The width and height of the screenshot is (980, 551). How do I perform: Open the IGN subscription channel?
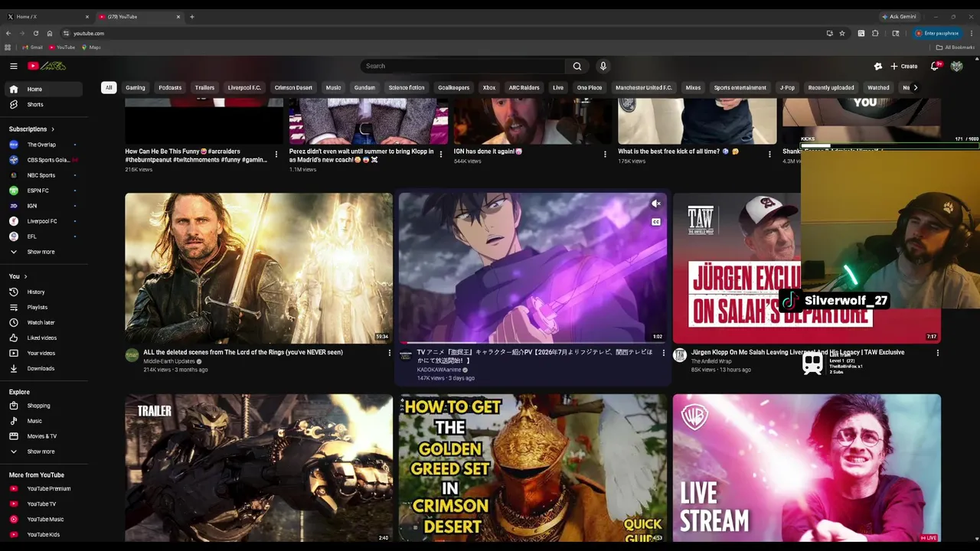point(43,206)
